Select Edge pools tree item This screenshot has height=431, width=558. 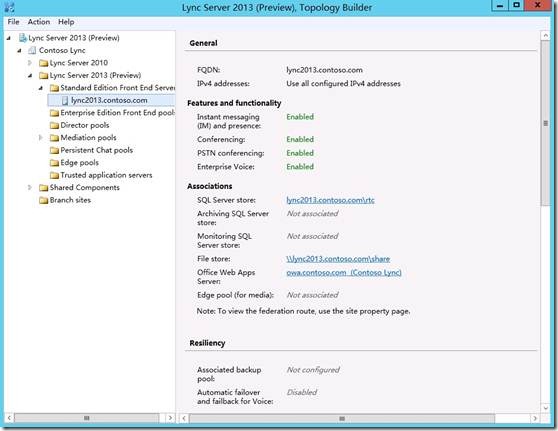point(79,163)
